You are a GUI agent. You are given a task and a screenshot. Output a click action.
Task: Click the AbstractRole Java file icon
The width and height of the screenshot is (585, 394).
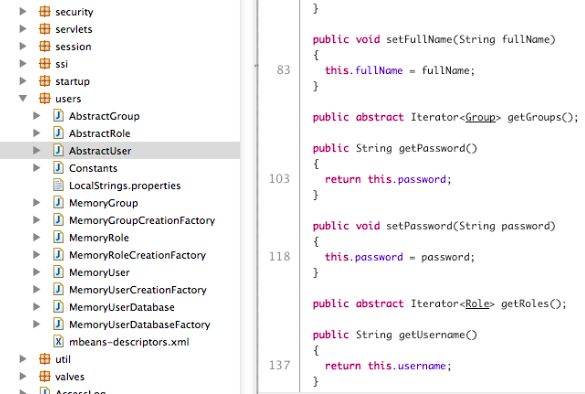[58, 133]
